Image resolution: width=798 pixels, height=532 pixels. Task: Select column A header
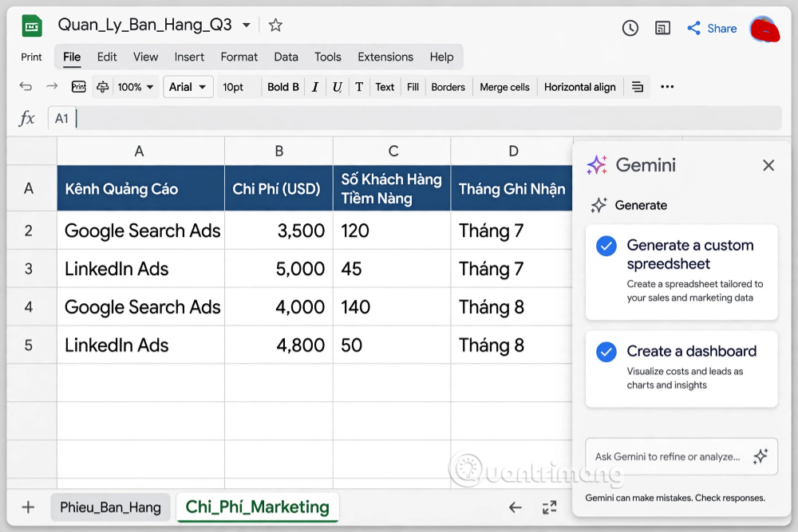coord(140,151)
